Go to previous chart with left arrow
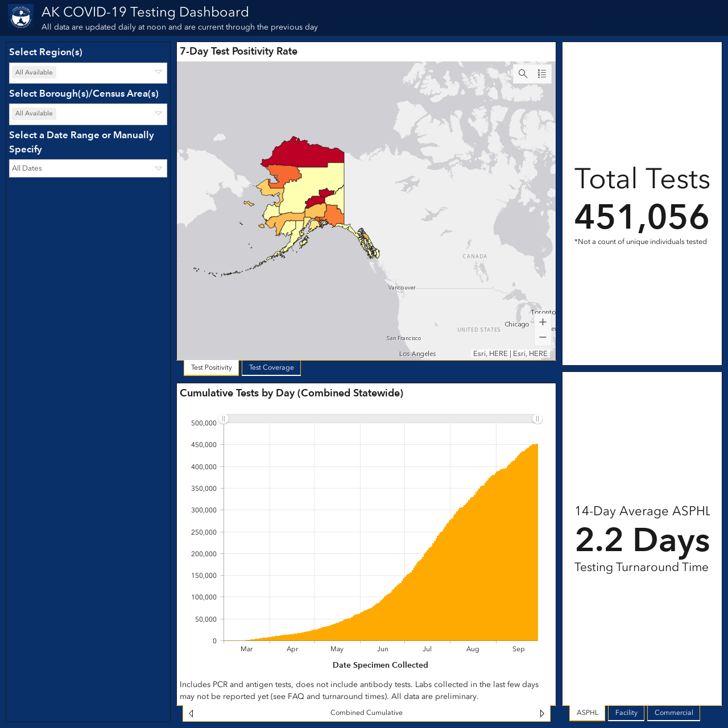The image size is (728, 728). (x=191, y=713)
